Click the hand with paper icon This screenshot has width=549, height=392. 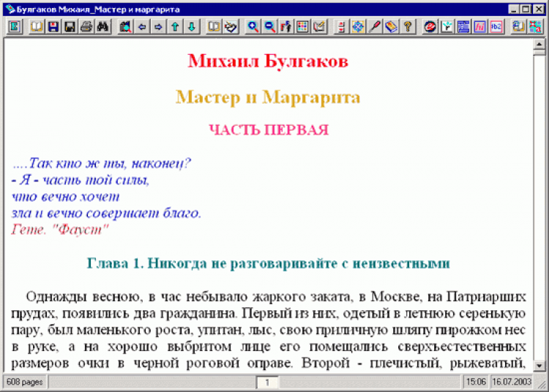[231, 26]
